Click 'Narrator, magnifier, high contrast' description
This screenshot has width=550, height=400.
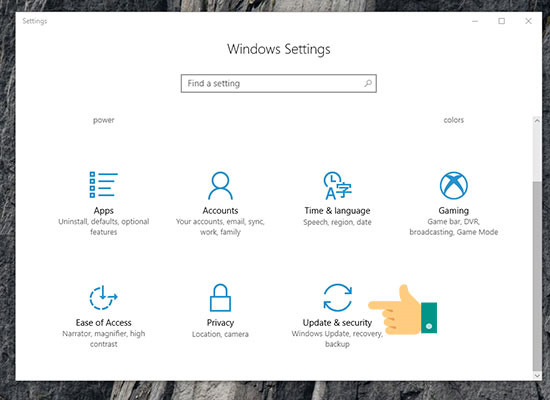pos(103,339)
